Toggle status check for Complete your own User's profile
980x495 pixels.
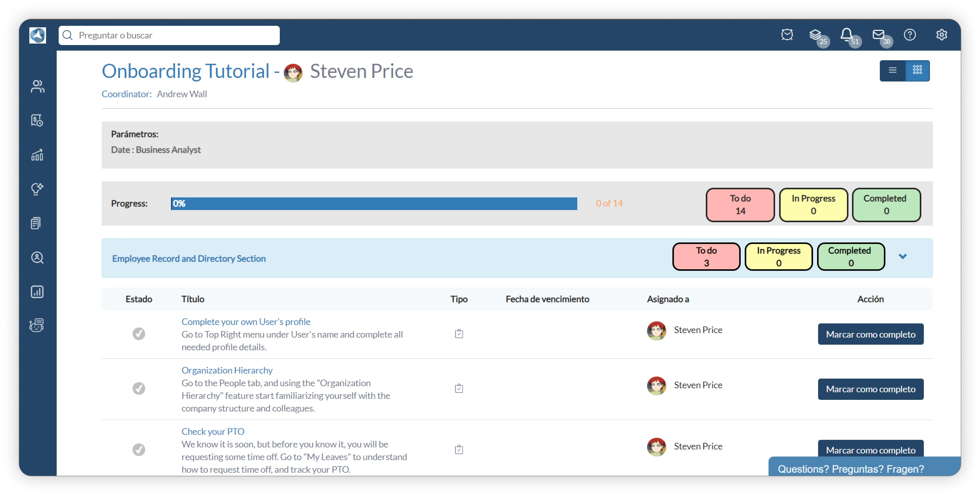(x=138, y=334)
